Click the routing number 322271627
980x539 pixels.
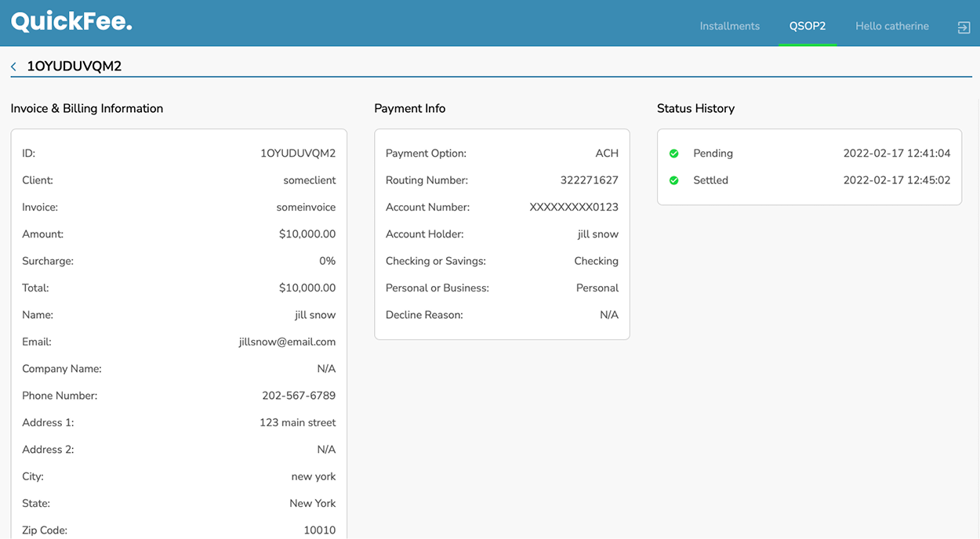(591, 179)
